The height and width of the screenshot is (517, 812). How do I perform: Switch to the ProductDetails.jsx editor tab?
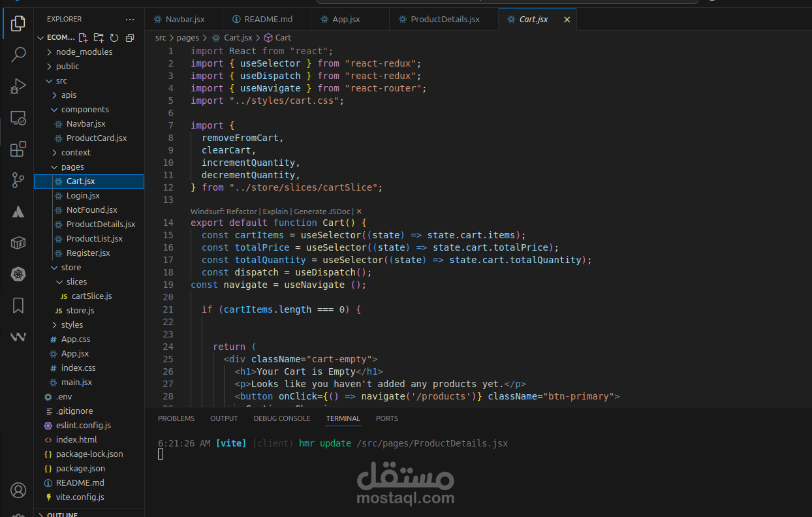click(x=444, y=20)
